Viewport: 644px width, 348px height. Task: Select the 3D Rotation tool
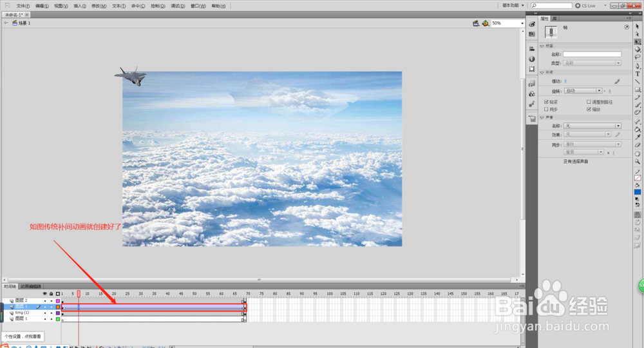coord(638,50)
